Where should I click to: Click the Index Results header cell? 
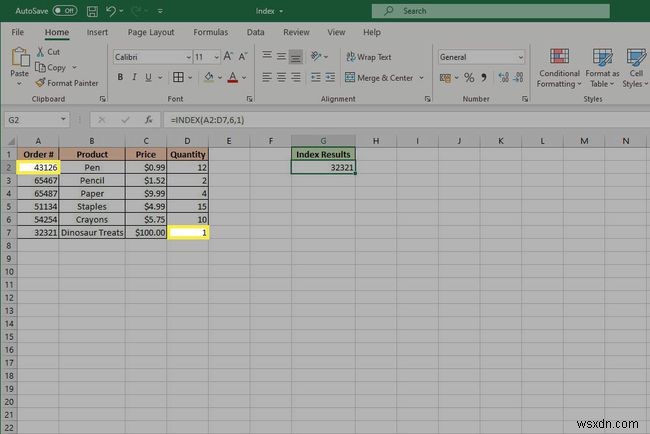click(x=323, y=154)
